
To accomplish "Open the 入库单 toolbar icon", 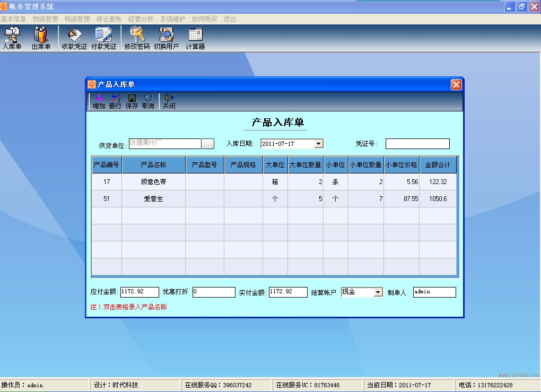I will click(x=12, y=38).
